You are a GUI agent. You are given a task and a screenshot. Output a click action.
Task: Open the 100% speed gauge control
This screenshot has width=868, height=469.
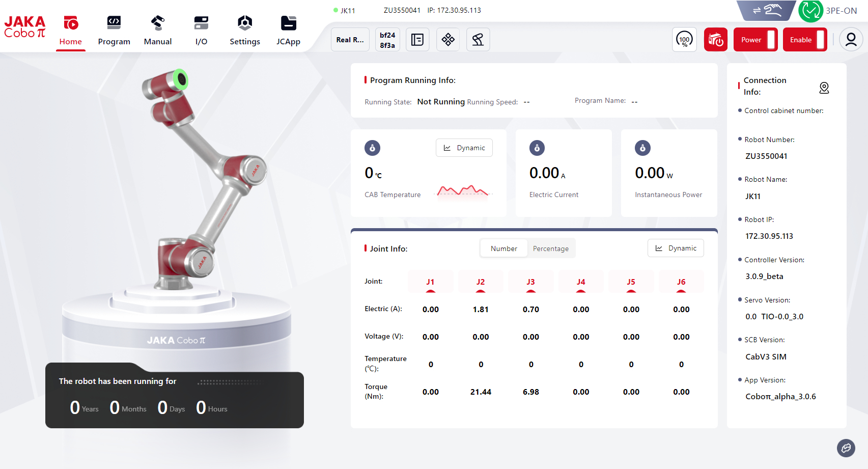(x=684, y=40)
